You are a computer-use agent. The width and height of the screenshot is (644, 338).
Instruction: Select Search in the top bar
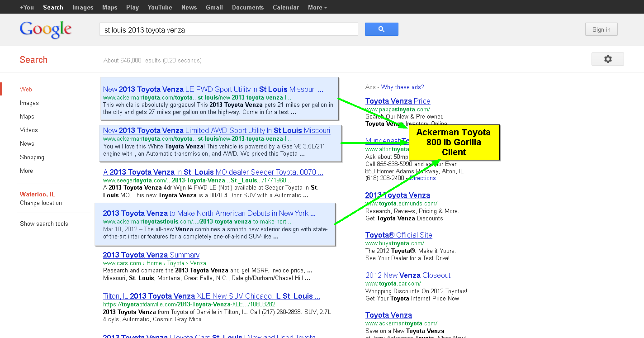[x=53, y=7]
